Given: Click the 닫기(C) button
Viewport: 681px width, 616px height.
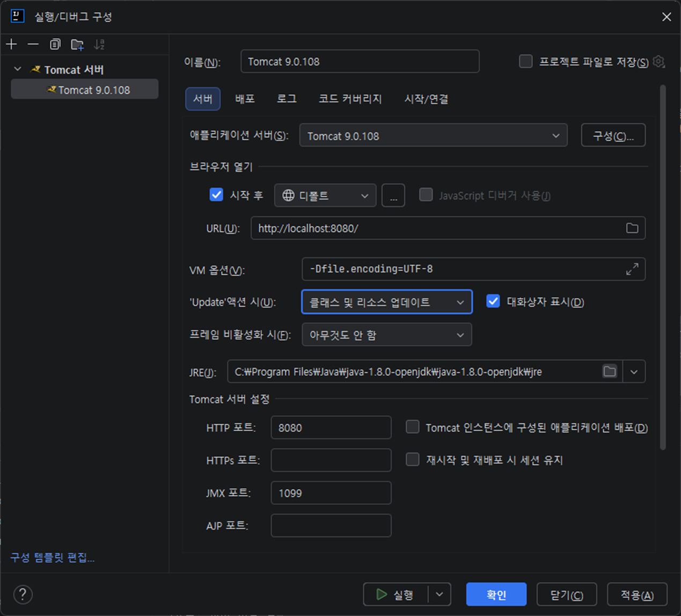Looking at the screenshot, I should pos(567,594).
